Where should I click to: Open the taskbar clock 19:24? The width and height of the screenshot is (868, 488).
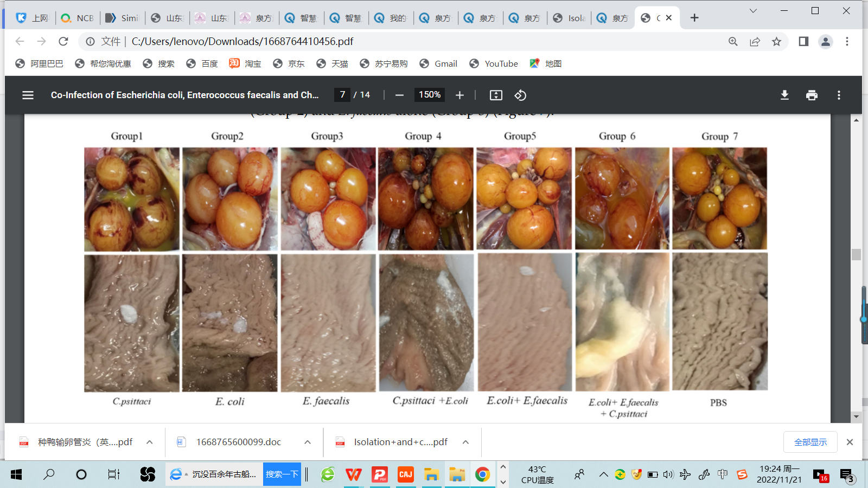pyautogui.click(x=779, y=474)
